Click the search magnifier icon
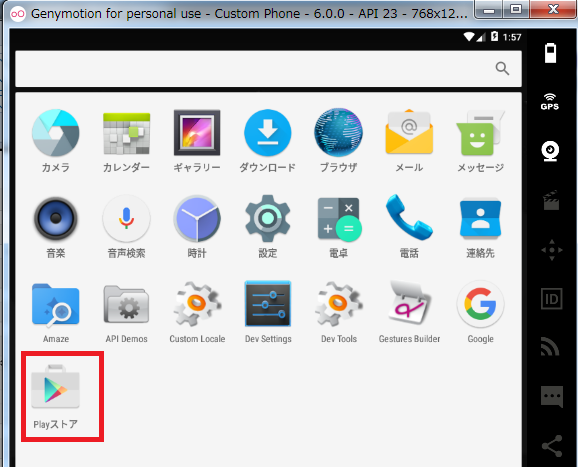578x467 pixels. coord(502,69)
